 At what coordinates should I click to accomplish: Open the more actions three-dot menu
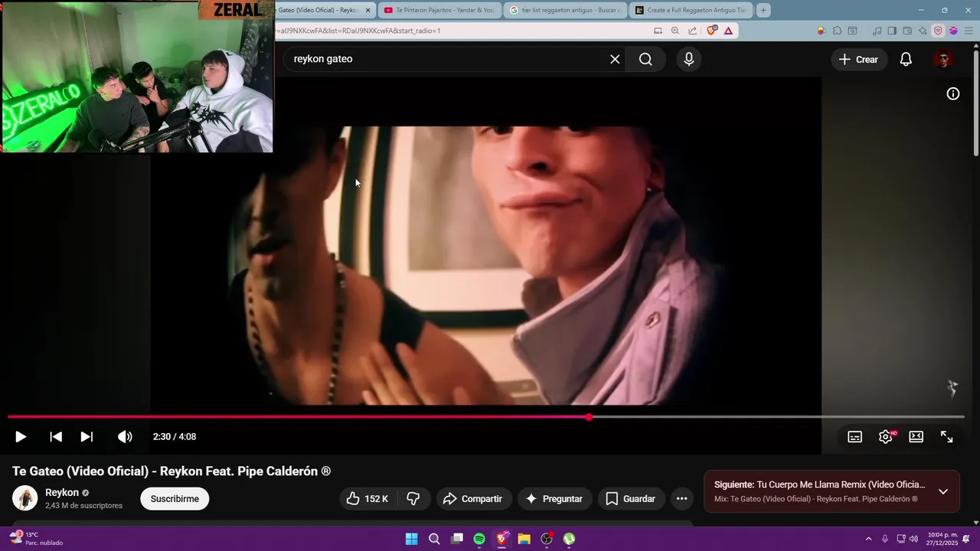tap(681, 499)
